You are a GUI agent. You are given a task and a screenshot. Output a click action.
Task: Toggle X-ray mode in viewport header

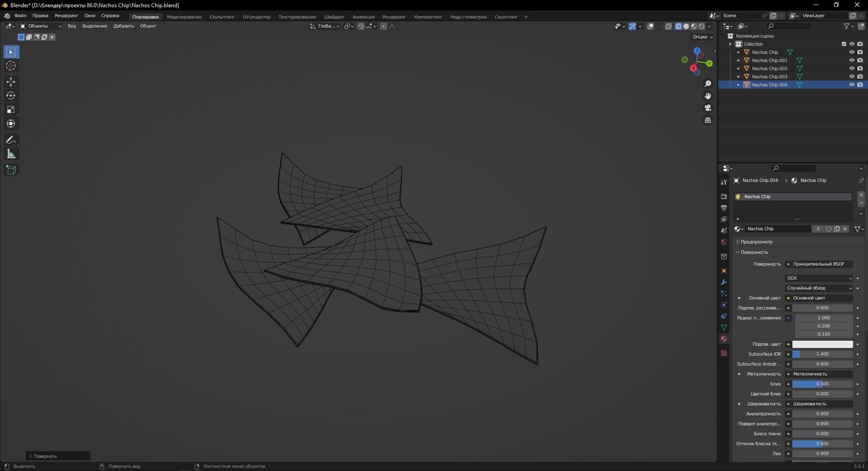(x=669, y=26)
